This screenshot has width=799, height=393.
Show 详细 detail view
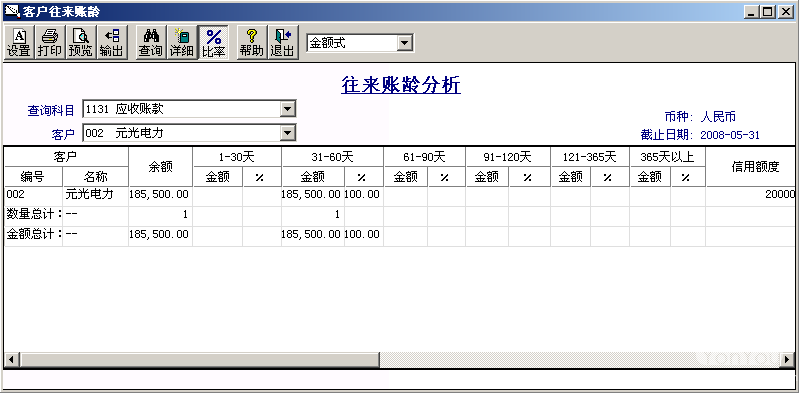pyautogui.click(x=182, y=43)
